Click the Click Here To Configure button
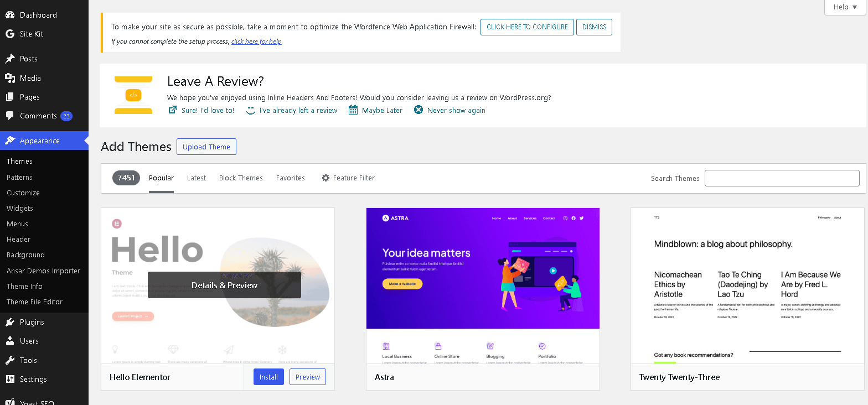Image resolution: width=868 pixels, height=405 pixels. (527, 27)
